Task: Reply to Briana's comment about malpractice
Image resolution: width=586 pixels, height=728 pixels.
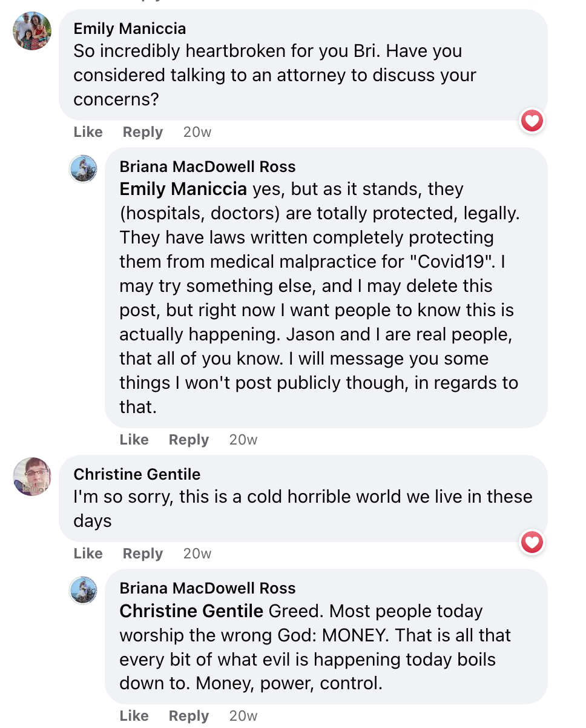Action: 189,440
